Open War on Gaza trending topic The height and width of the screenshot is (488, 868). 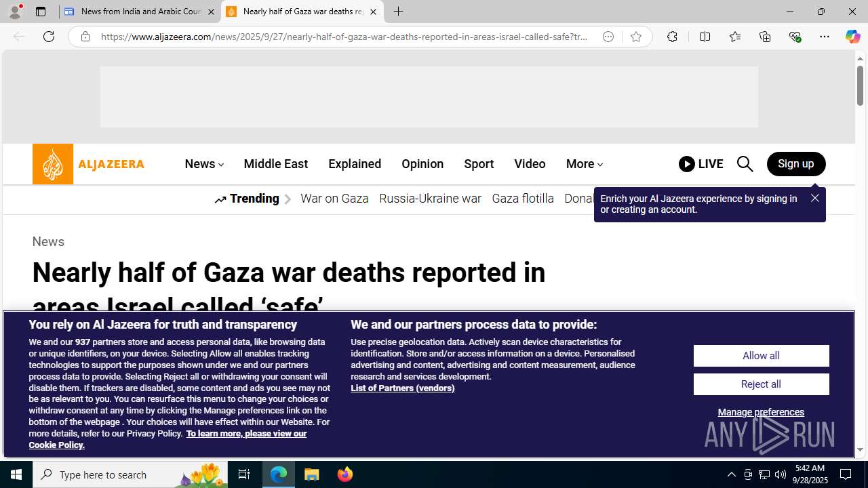pyautogui.click(x=334, y=199)
